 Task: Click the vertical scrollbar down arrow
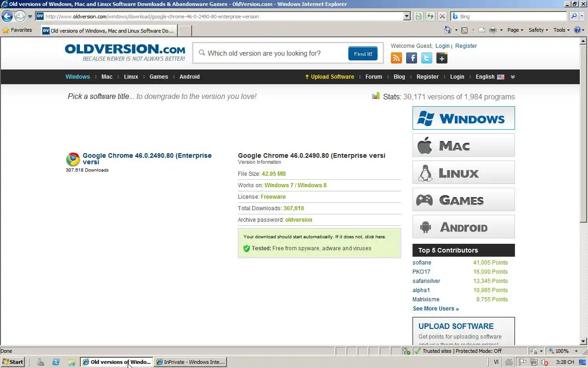[583, 341]
